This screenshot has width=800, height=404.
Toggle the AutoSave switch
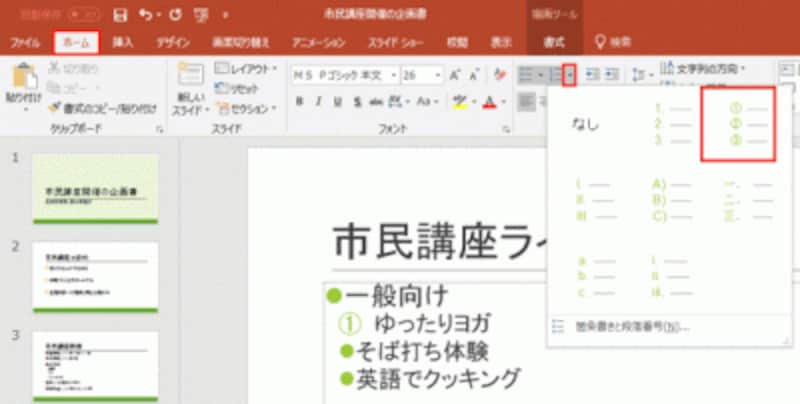(x=85, y=15)
